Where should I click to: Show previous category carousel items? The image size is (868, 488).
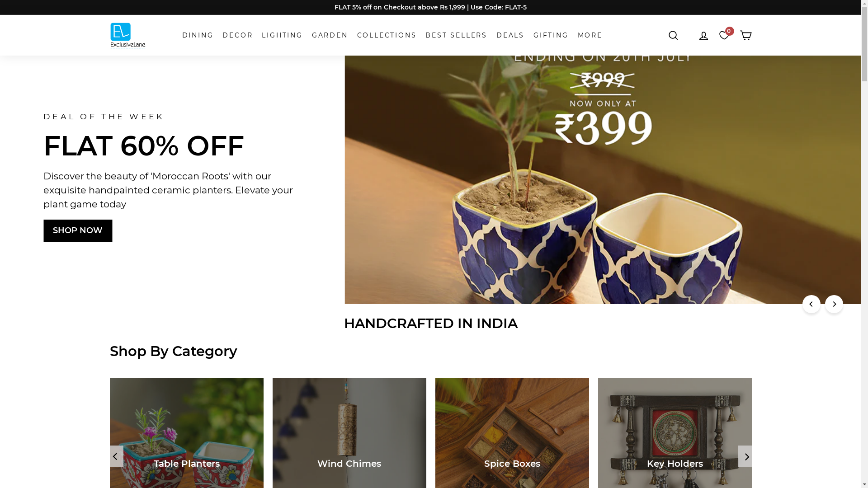point(116,456)
